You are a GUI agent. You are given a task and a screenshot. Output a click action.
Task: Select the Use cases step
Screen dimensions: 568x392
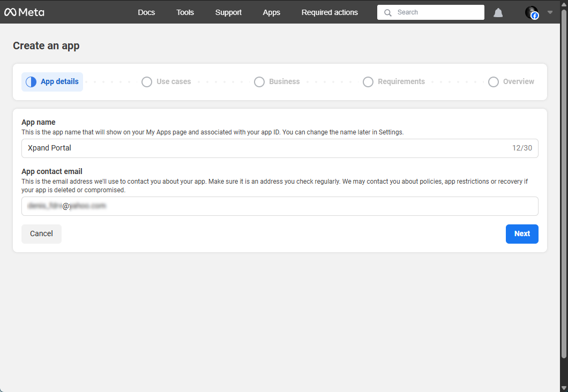click(166, 82)
